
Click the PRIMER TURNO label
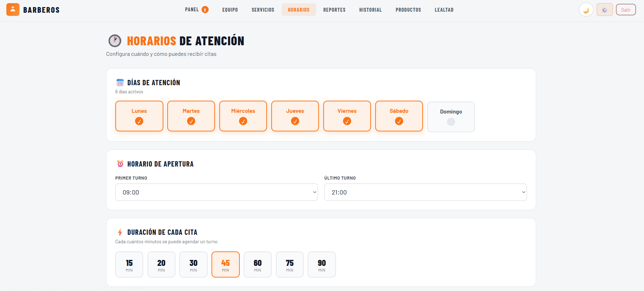[x=131, y=178]
